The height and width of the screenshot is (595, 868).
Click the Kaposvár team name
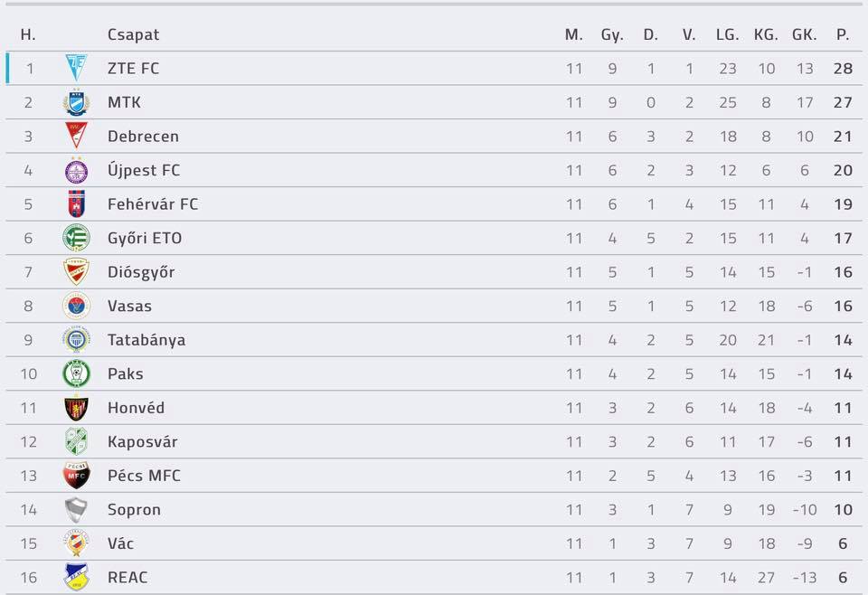pos(143,441)
